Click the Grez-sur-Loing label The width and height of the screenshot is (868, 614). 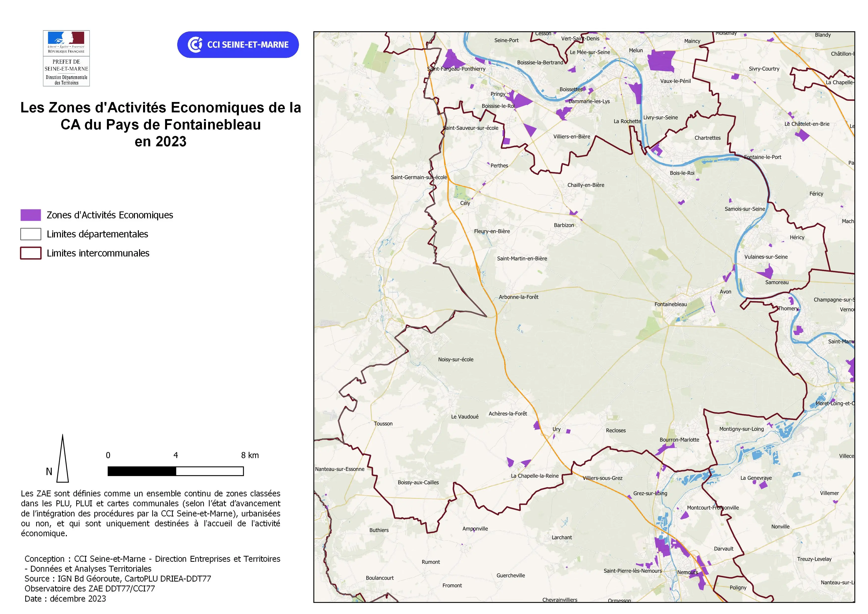(650, 493)
